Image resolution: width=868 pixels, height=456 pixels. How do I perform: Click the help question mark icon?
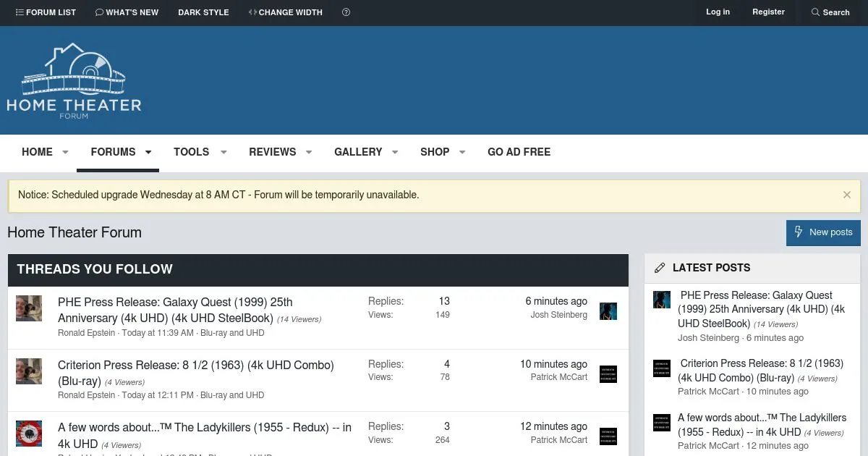point(346,12)
